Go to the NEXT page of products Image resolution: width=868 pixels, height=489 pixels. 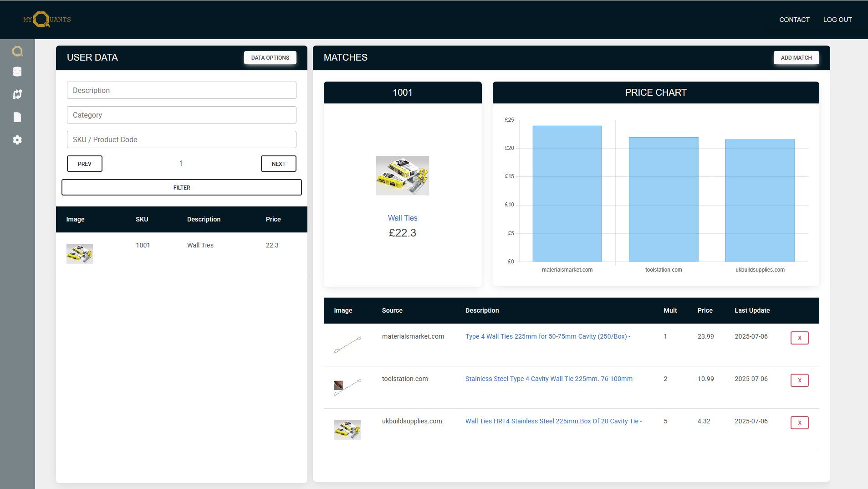coord(278,164)
